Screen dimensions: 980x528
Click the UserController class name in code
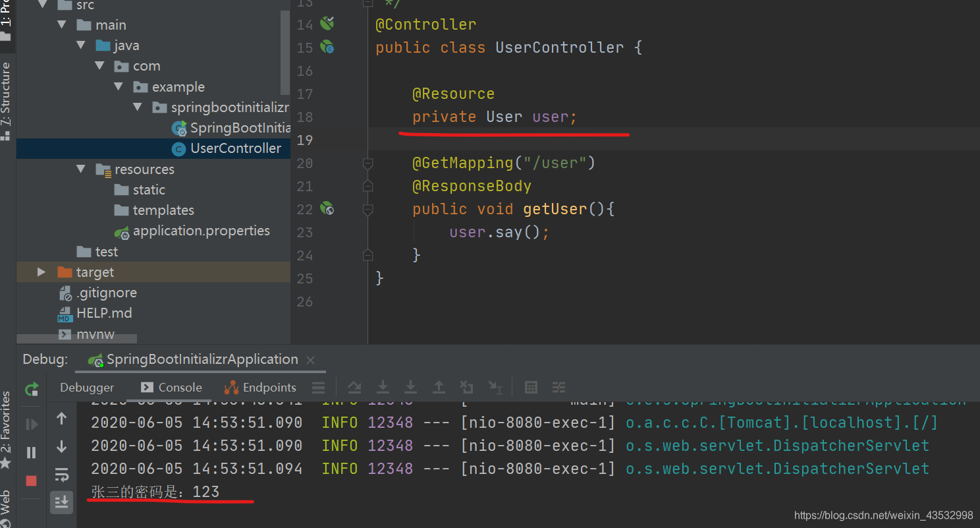559,47
